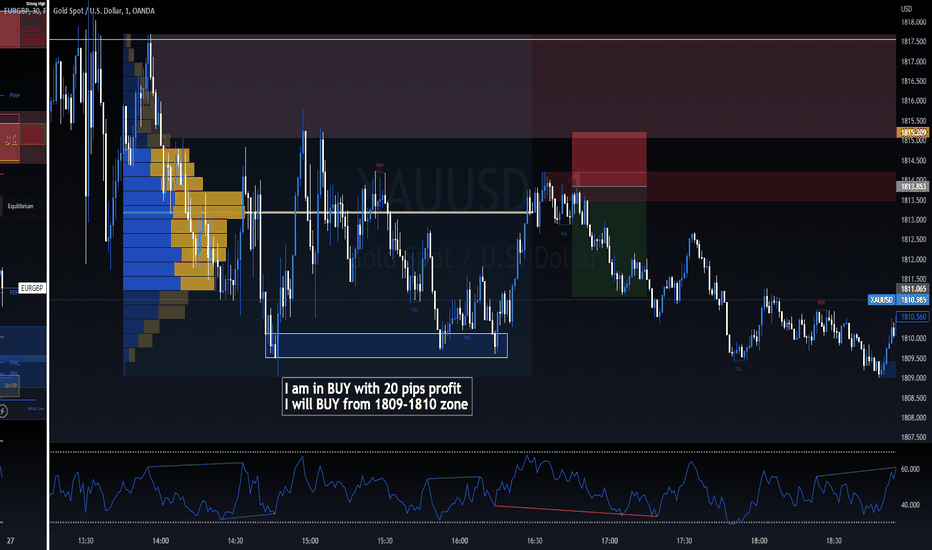Click the 18:00 time axis label
932x550 pixels.
(759, 540)
